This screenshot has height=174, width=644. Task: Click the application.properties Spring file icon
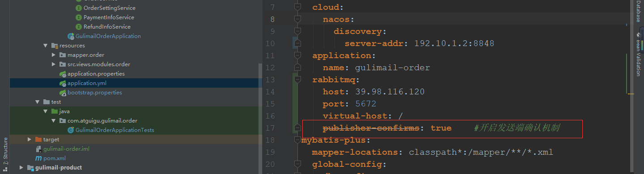tap(63, 74)
